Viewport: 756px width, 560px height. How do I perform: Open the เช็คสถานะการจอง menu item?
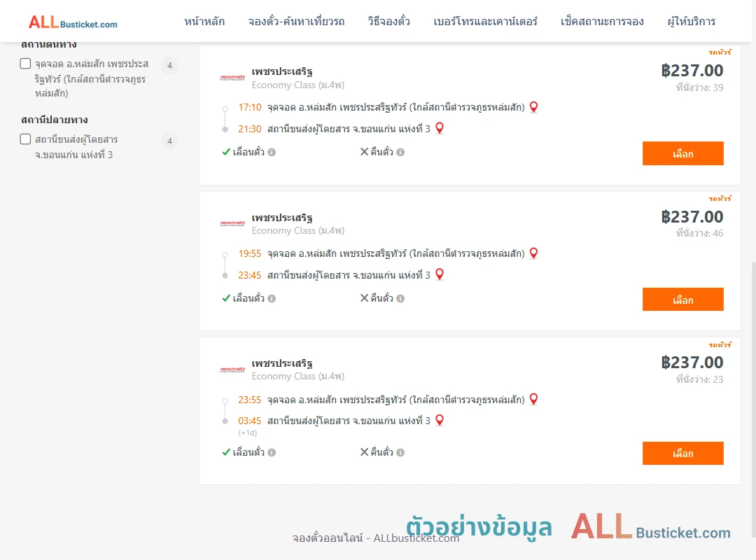pyautogui.click(x=602, y=21)
